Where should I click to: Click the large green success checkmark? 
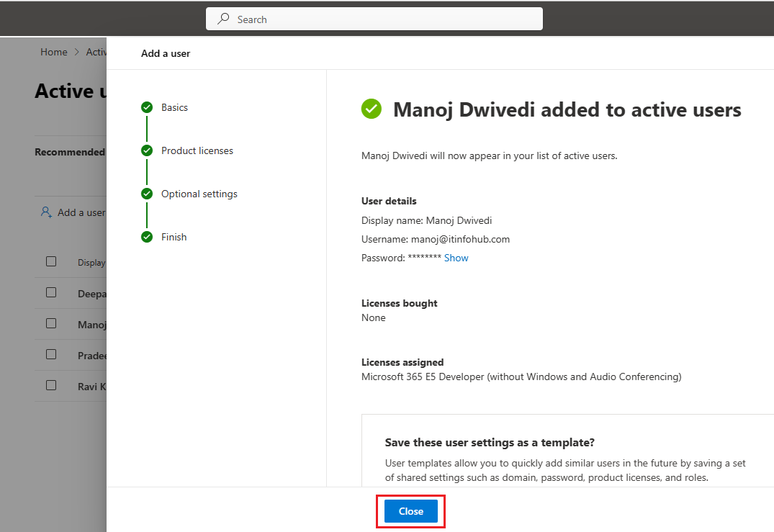(372, 109)
